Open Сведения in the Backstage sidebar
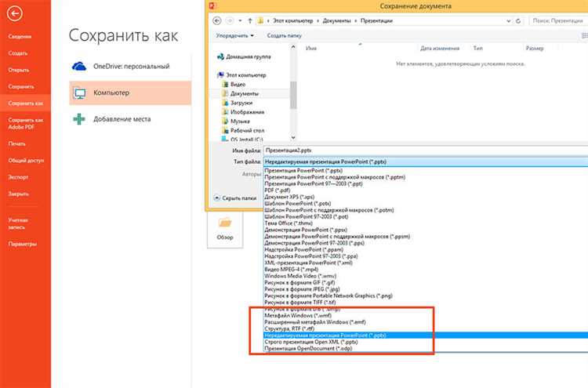The height and width of the screenshot is (388, 588). (20, 37)
